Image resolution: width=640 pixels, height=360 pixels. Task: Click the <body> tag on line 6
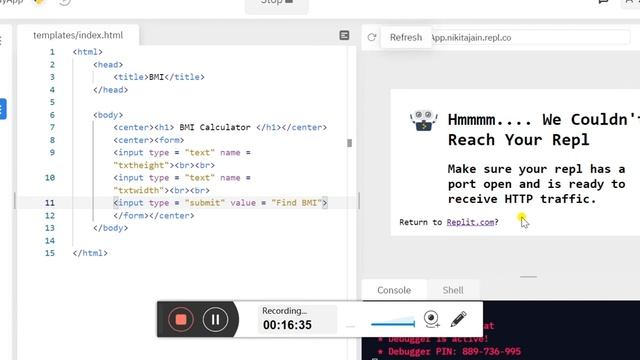point(108,115)
